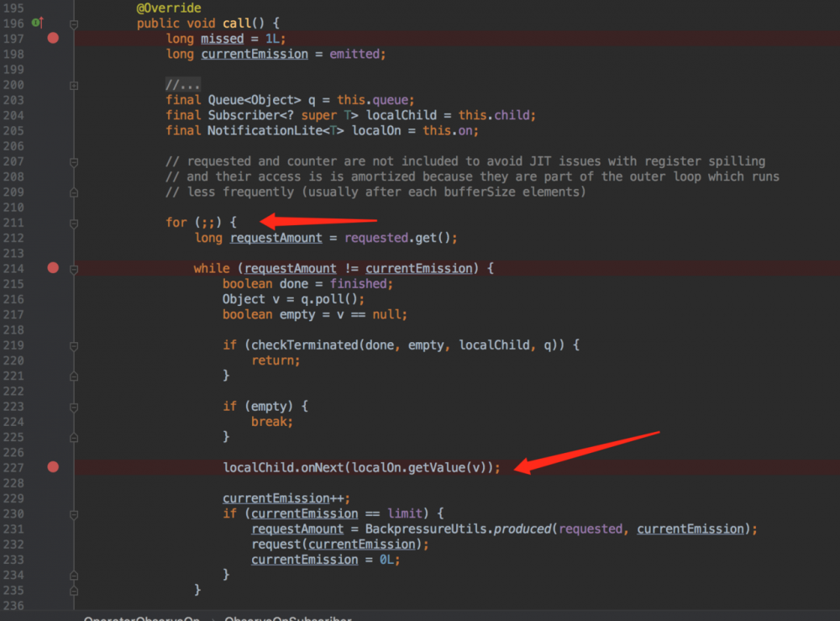Click line number 211 in the gutter

pyautogui.click(x=13, y=222)
